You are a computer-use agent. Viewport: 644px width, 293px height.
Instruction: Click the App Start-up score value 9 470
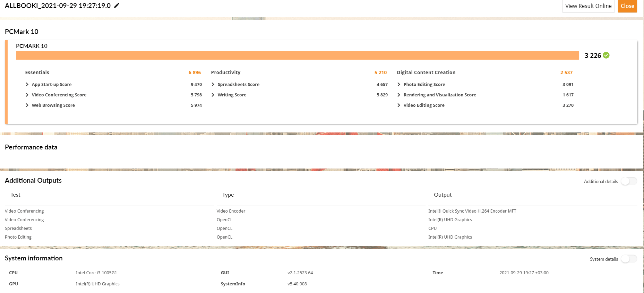click(x=196, y=84)
